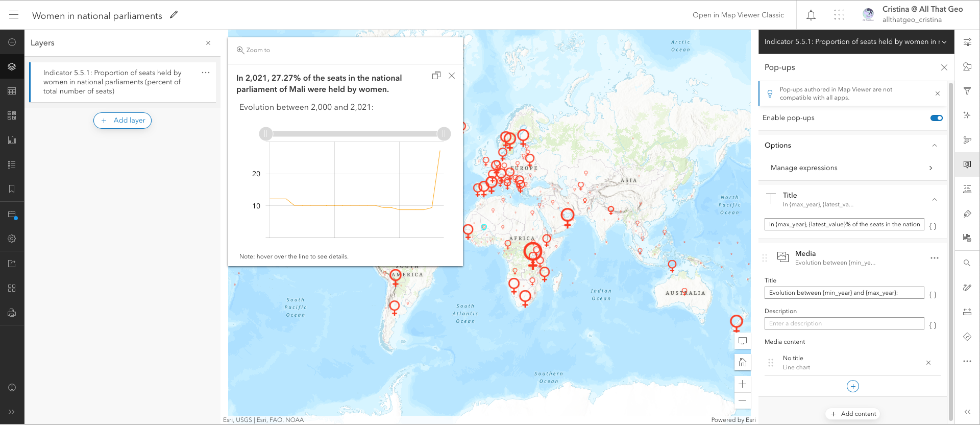
Task: Open Manage expressions
Action: click(852, 168)
